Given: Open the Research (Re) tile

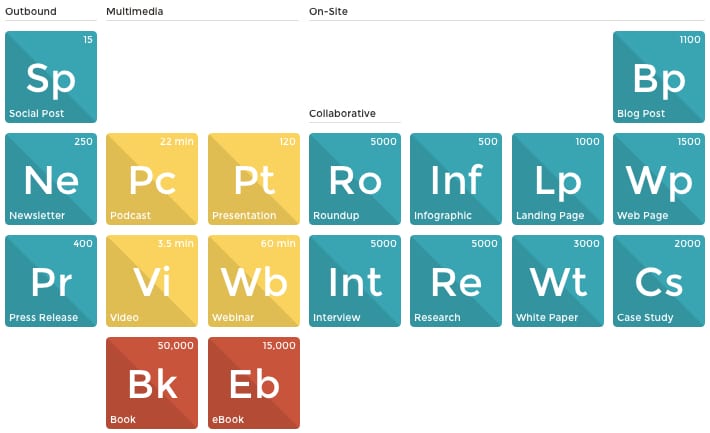Looking at the screenshot, I should [x=456, y=281].
